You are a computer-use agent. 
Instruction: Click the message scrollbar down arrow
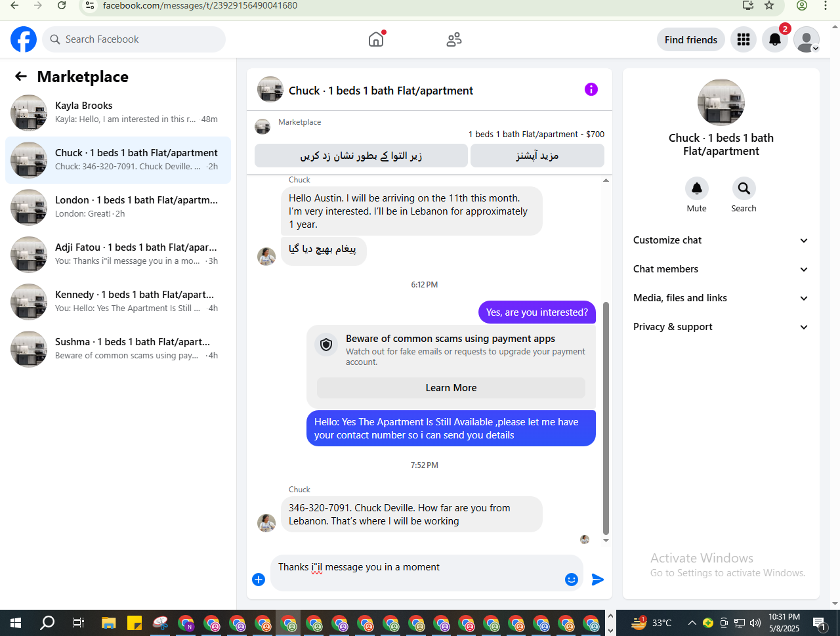point(606,540)
